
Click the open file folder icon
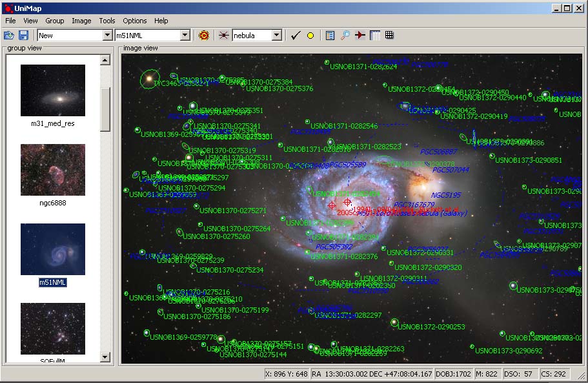8,36
